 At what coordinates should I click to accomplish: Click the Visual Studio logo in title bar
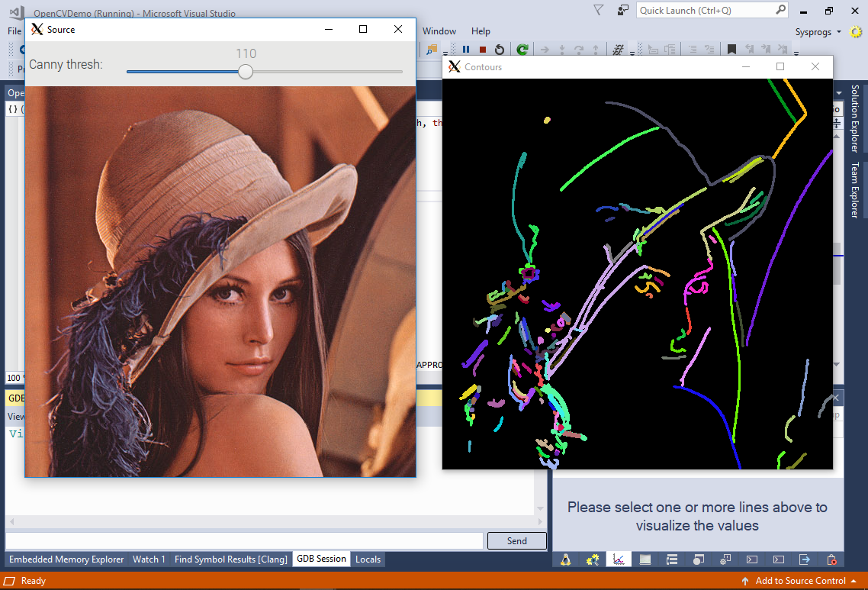[x=17, y=11]
